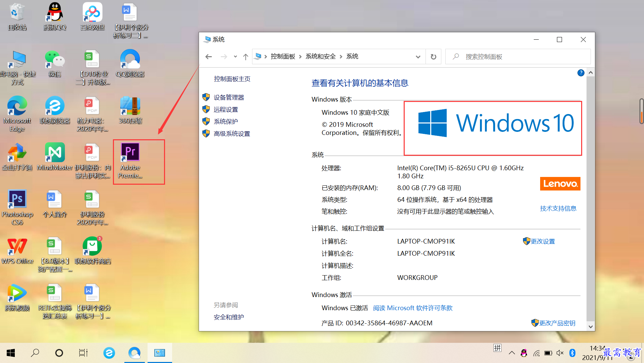Open Task View on taskbar
The image size is (644, 363).
tap(83, 353)
